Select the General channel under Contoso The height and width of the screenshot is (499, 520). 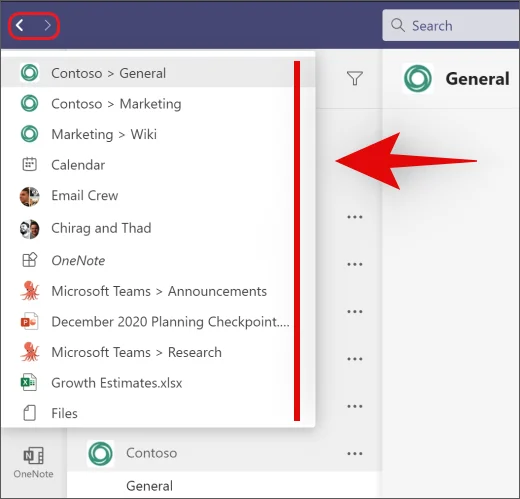pyautogui.click(x=224, y=485)
